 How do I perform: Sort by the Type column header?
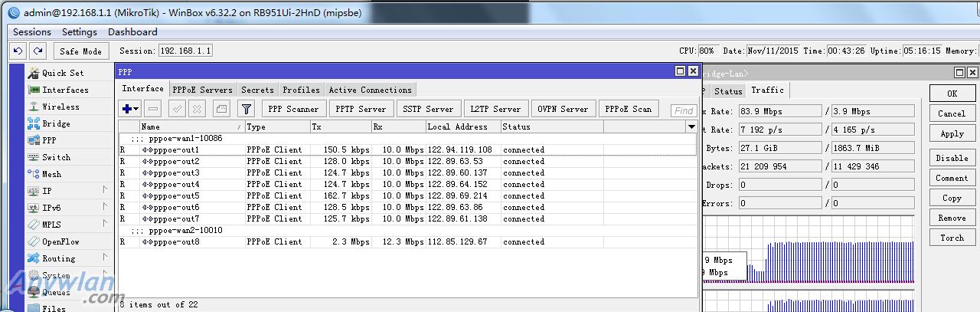pos(277,126)
